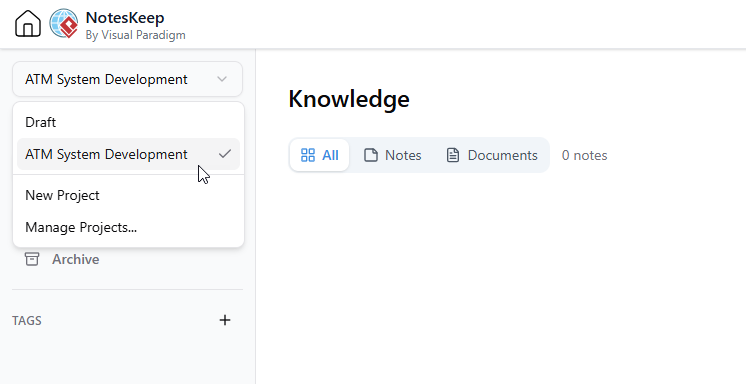Image resolution: width=746 pixels, height=384 pixels.
Task: Add a new tag with plus icon
Action: [x=225, y=320]
